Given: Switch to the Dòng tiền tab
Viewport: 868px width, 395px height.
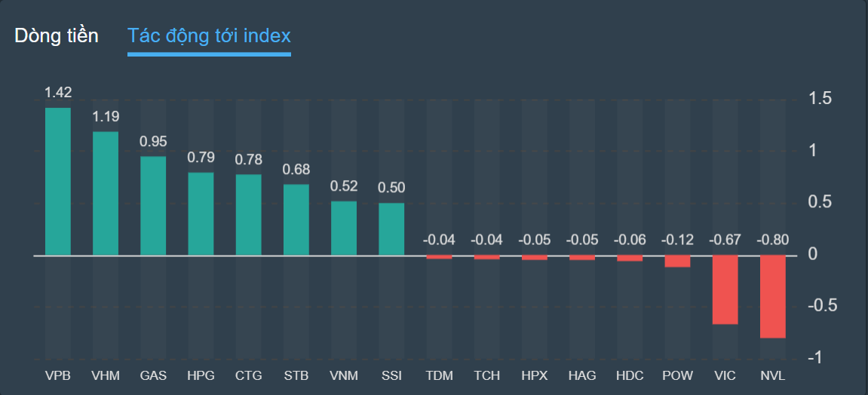Looking at the screenshot, I should click(57, 35).
